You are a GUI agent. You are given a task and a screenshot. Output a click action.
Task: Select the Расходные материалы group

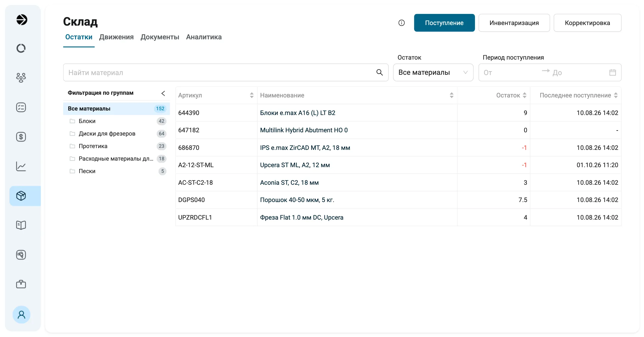pos(117,159)
